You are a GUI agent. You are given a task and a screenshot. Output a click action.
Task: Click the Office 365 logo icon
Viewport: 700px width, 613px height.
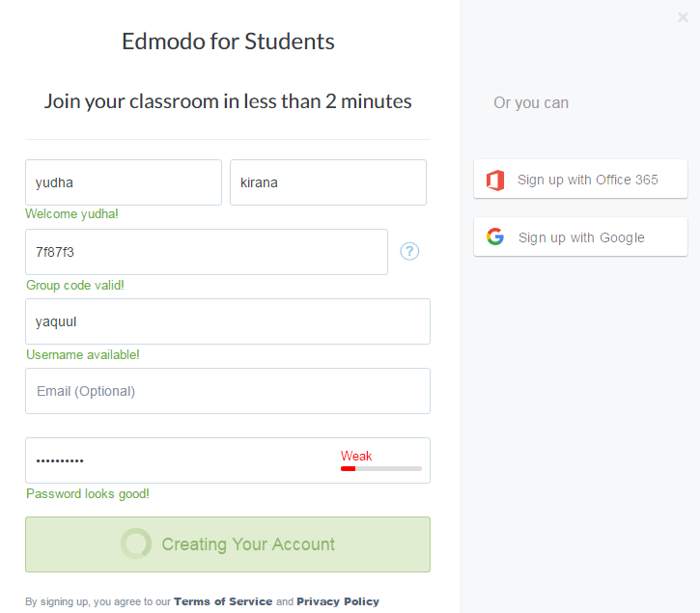[495, 180]
